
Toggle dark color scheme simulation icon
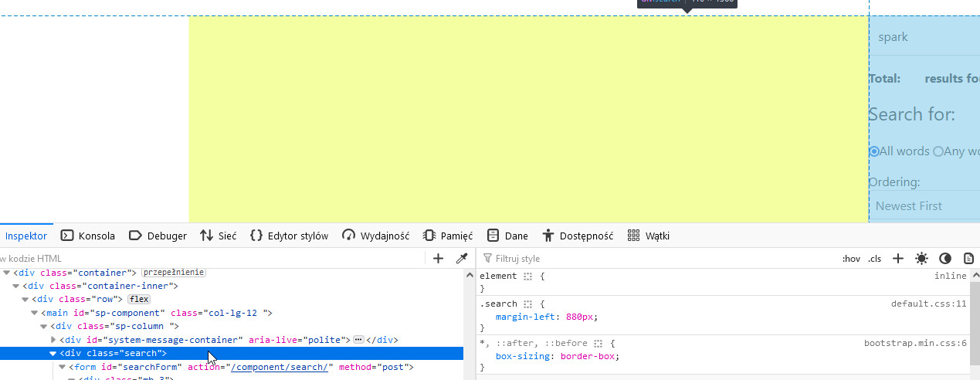[x=944, y=259]
